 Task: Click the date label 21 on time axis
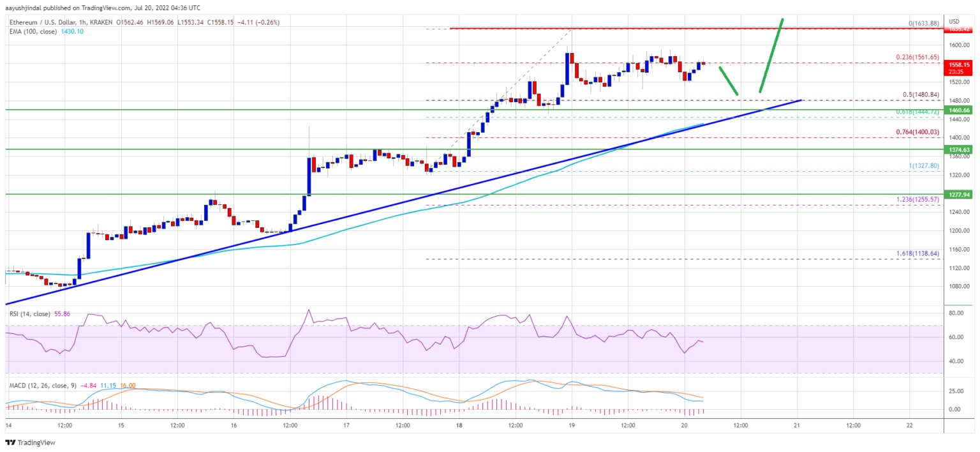pos(798,425)
